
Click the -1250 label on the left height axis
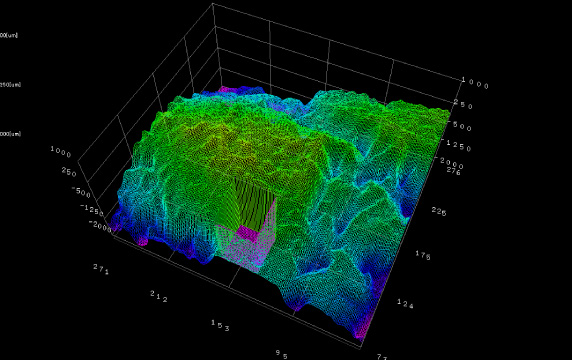pos(91,209)
